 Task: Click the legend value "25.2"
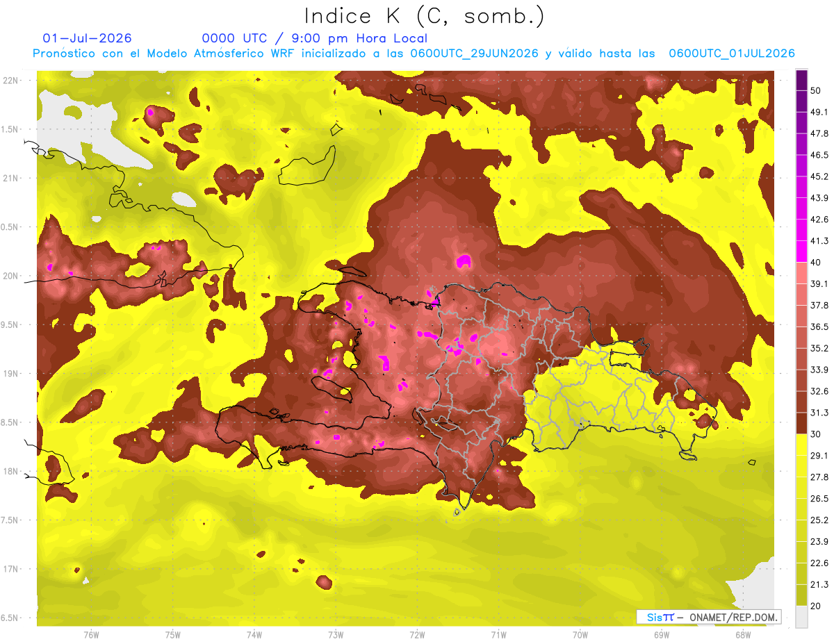(x=819, y=520)
